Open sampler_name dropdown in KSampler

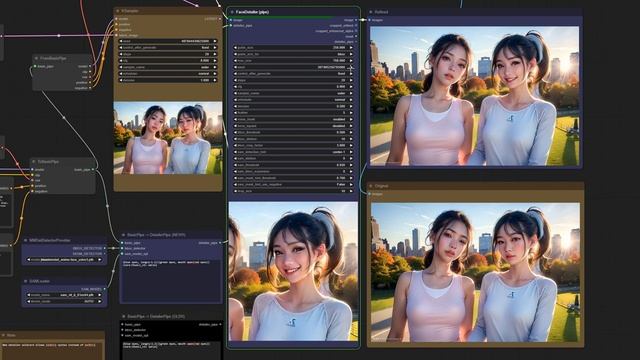click(168, 67)
